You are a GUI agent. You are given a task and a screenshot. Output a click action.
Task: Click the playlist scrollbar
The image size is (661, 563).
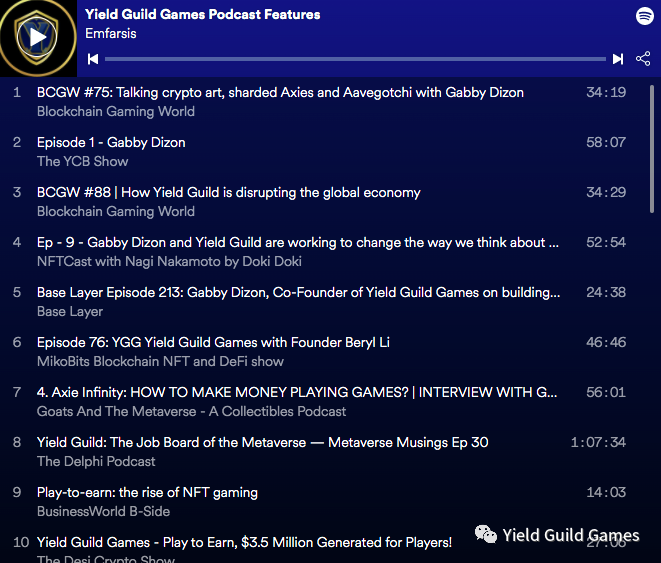coord(652,149)
